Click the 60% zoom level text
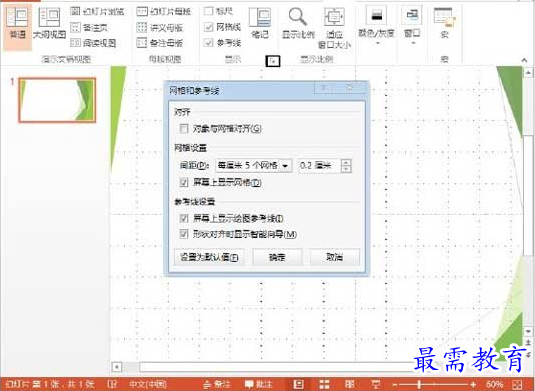This screenshot has height=391, width=535. tap(494, 385)
